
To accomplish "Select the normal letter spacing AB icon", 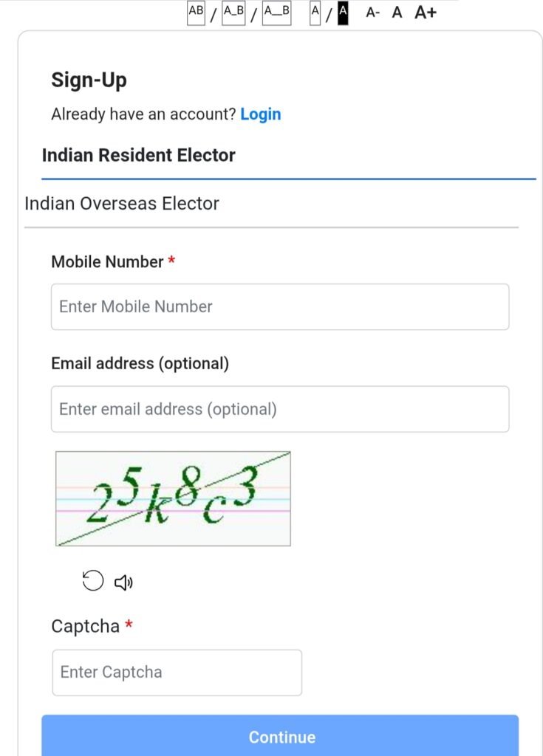I will tap(196, 13).
